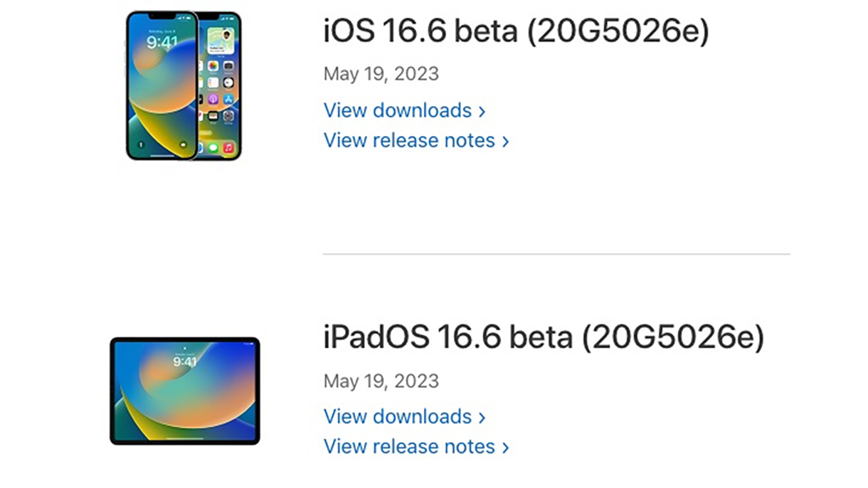Expand the chevron beside iPadOS View downloads
This screenshot has height=488, width=868.
pyautogui.click(x=483, y=418)
